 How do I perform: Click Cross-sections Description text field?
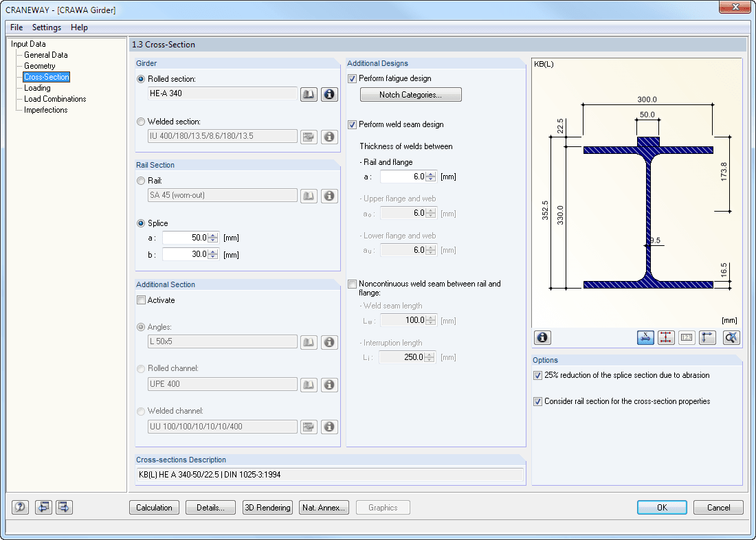click(330, 475)
